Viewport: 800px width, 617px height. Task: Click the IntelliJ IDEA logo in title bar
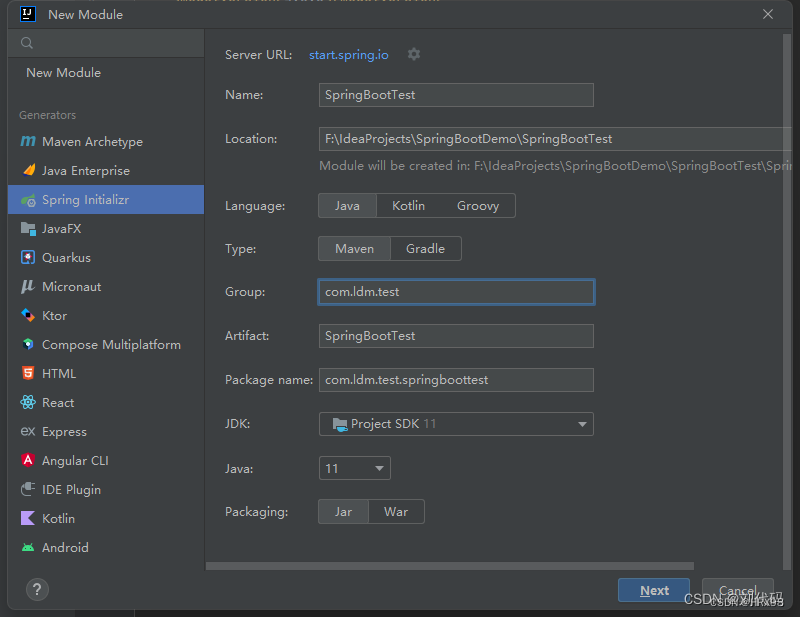(28, 14)
